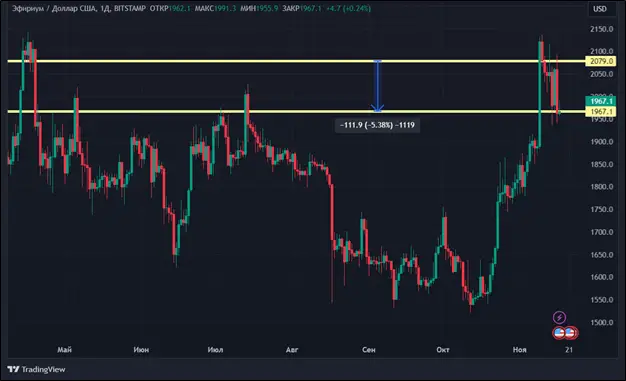Click the 2079.0 yellow price label
Viewport: 626px width, 381px height.
[601, 61]
